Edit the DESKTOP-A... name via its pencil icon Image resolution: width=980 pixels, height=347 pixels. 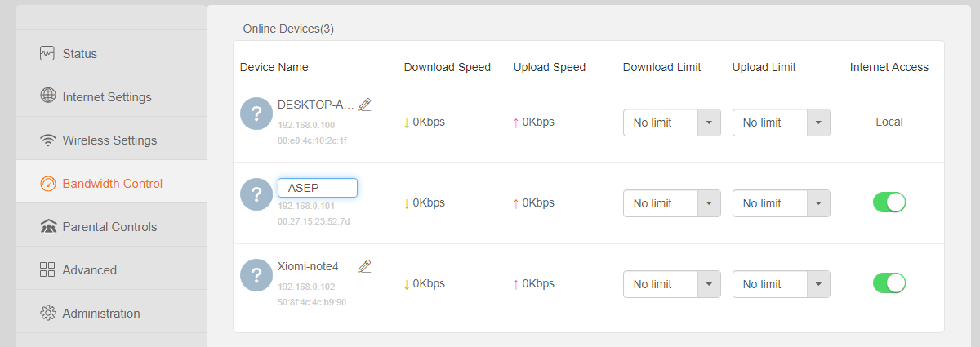click(365, 105)
